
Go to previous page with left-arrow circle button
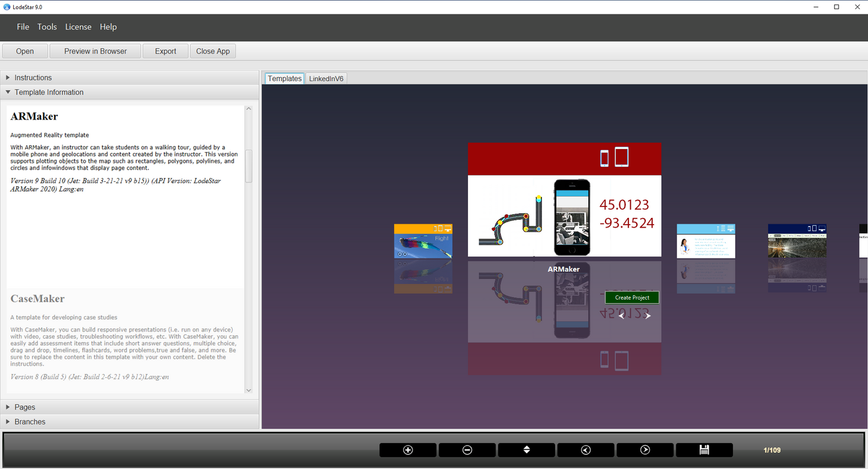[x=586, y=450]
